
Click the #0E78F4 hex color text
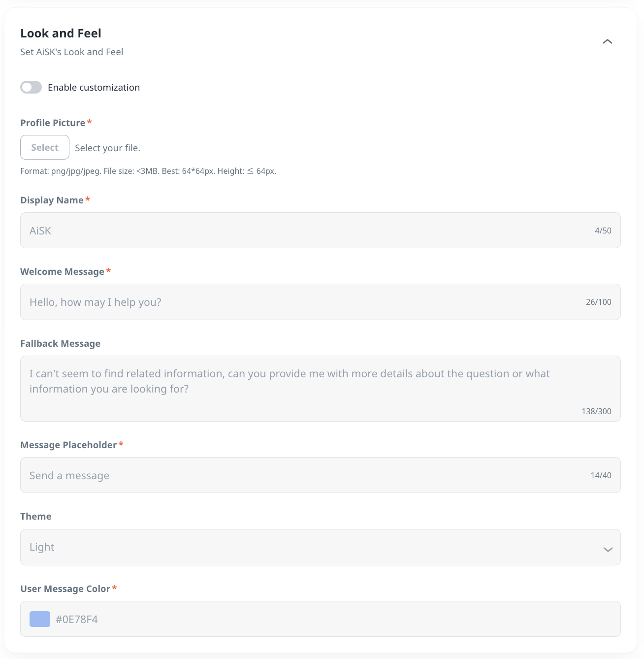coord(77,619)
